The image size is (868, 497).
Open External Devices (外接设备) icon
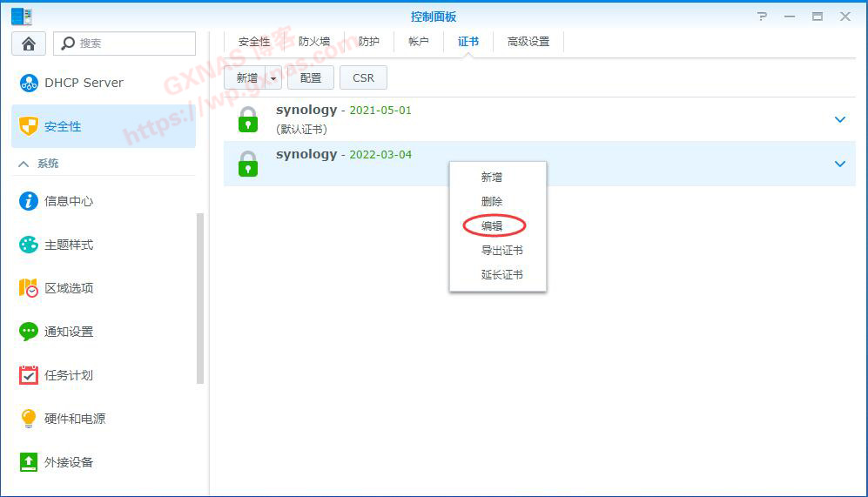click(29, 462)
